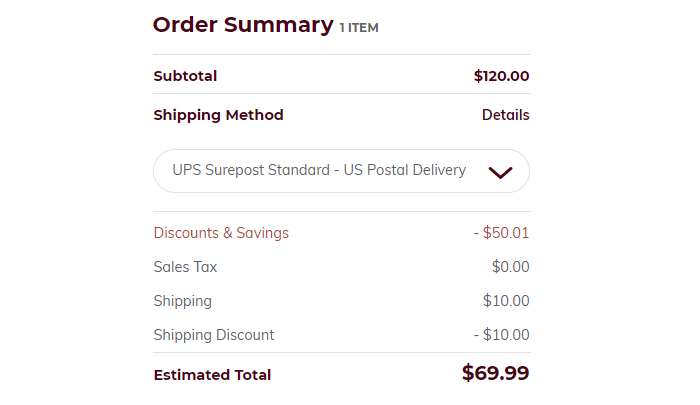This screenshot has height=405, width=700.
Task: Click the 1 ITEM count label
Action: click(359, 28)
